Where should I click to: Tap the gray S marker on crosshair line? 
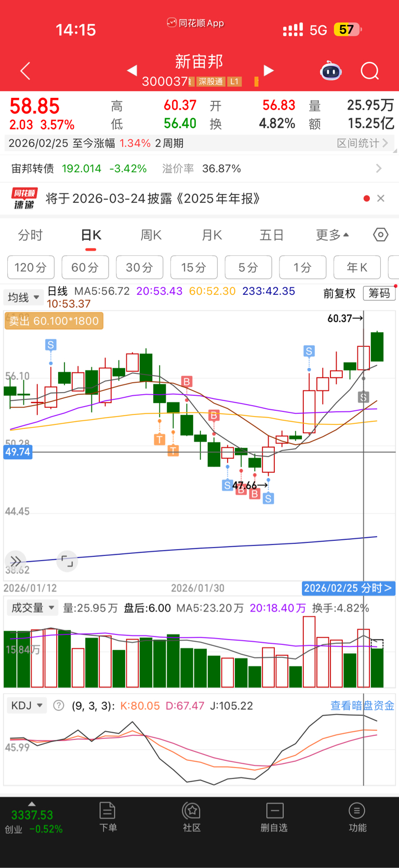pyautogui.click(x=363, y=397)
